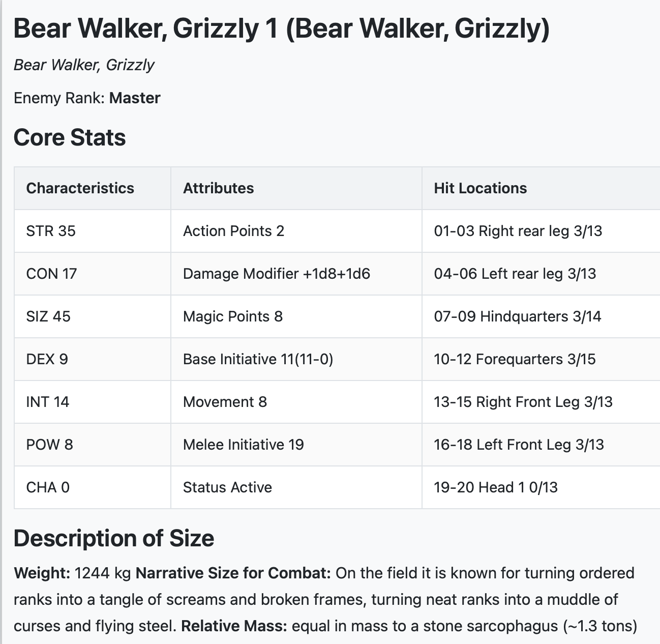Click the Movement 8 cell

(x=225, y=402)
